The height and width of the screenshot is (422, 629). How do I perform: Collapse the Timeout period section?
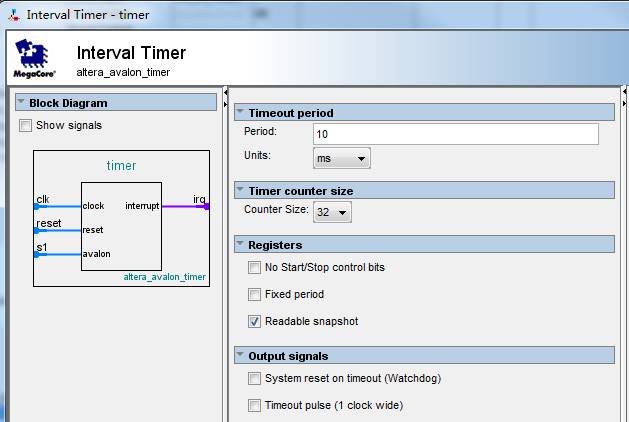coord(240,112)
